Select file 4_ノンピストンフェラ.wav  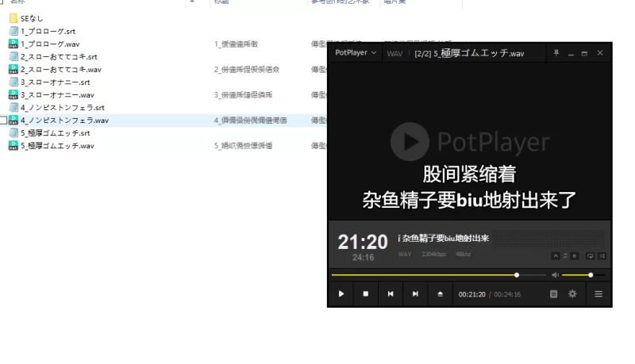click(64, 120)
